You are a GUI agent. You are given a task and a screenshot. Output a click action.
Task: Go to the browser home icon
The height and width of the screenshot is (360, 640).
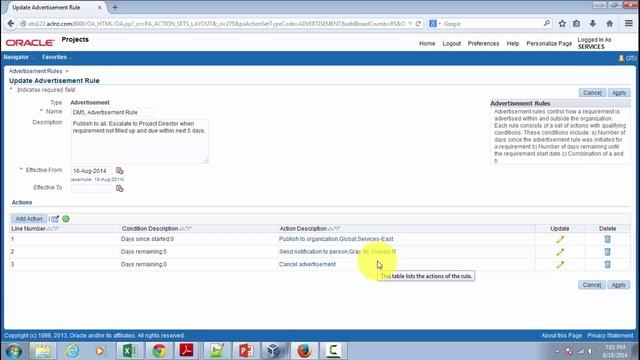pyautogui.click(x=609, y=24)
